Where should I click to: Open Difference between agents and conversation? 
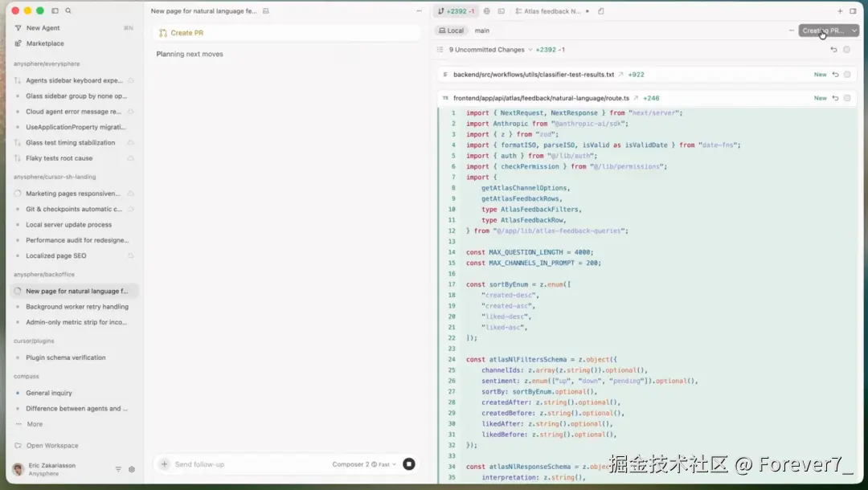[74, 408]
